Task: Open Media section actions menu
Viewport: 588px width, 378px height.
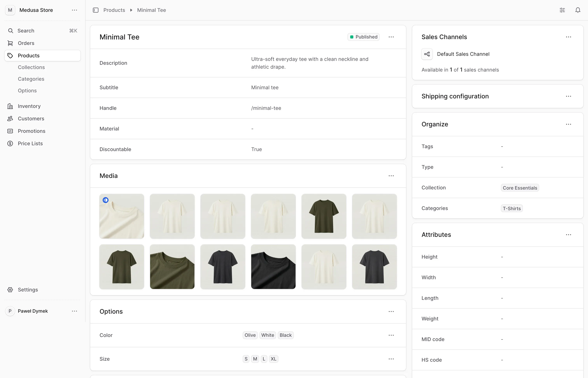Action: point(391,176)
